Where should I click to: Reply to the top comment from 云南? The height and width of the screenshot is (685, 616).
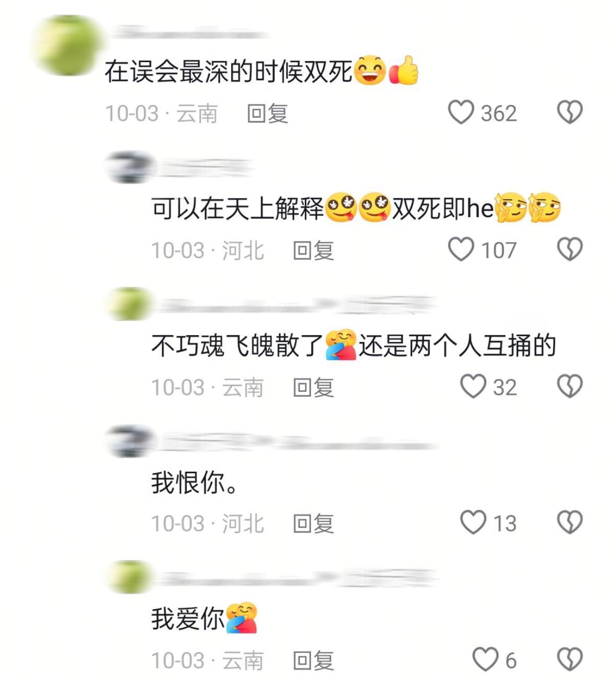click(x=267, y=113)
